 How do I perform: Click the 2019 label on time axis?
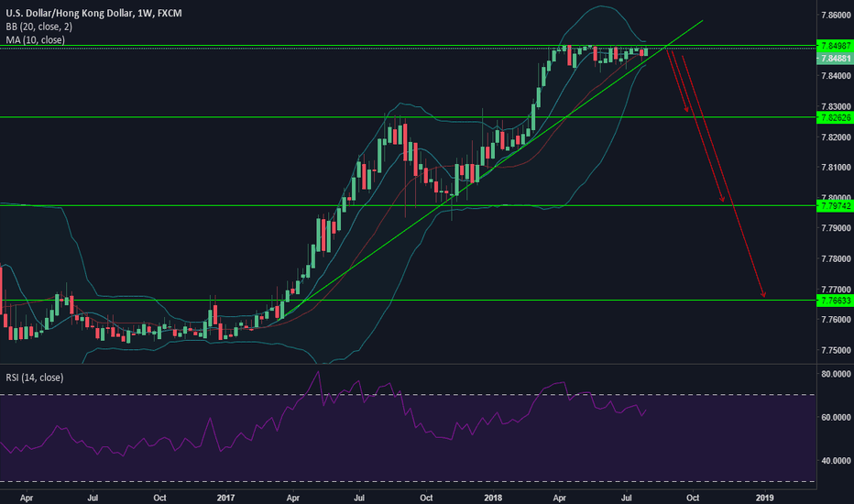click(765, 498)
